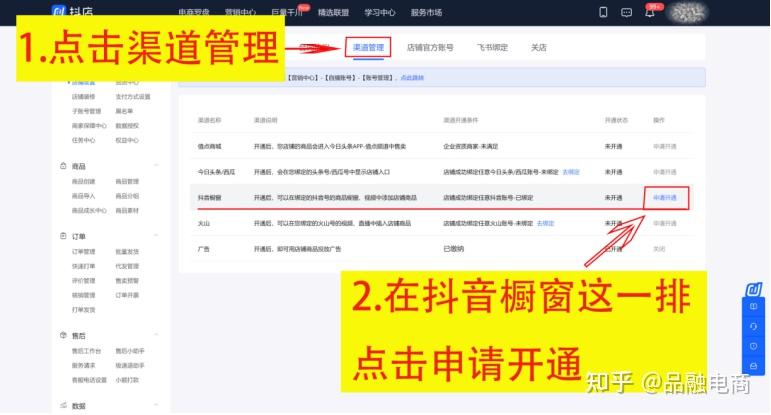This screenshot has height=415, width=771.
Task: Switch to the 渠道管理 tab
Action: click(x=368, y=48)
